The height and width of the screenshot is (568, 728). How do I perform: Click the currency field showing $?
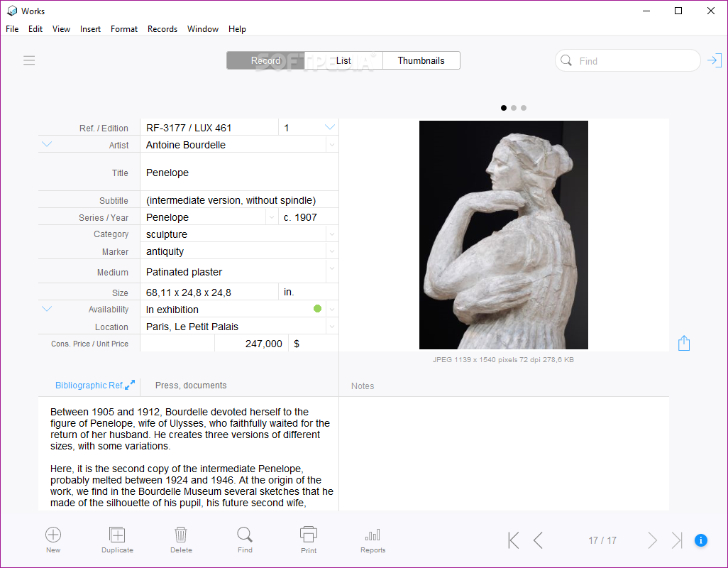[x=314, y=344]
